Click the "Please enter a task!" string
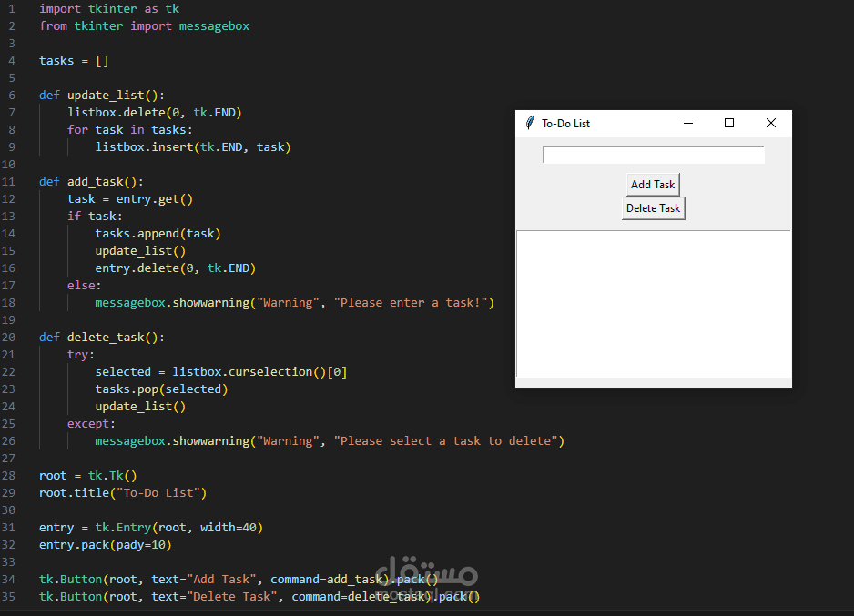This screenshot has height=616, width=854. point(411,303)
